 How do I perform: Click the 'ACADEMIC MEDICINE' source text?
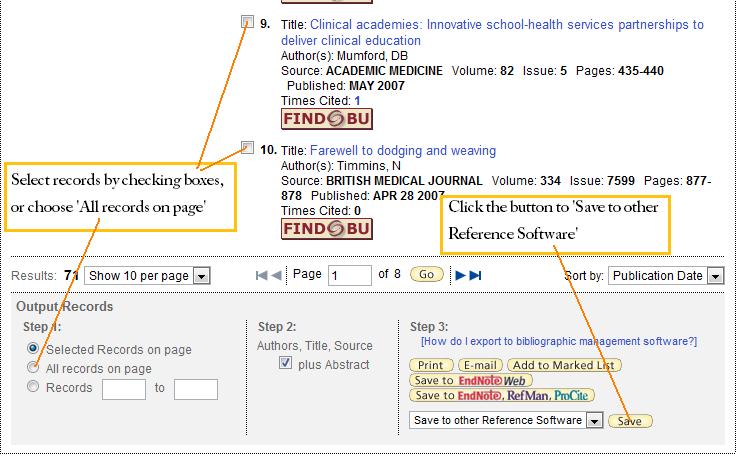tap(384, 71)
